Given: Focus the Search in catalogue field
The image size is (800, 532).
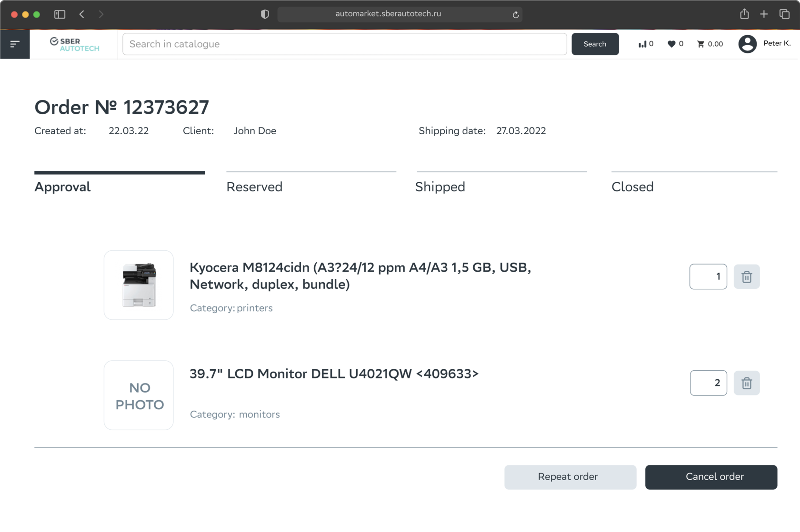Looking at the screenshot, I should click(x=344, y=44).
